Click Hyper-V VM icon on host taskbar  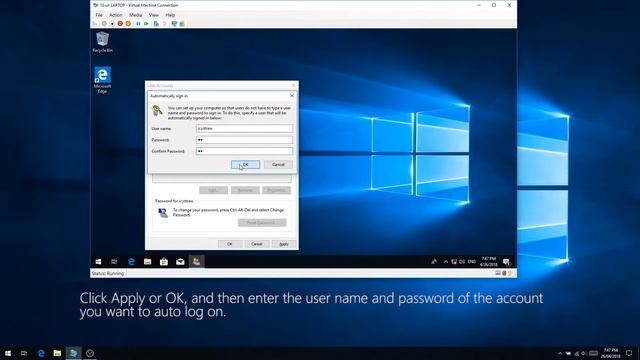pyautogui.click(x=73, y=353)
